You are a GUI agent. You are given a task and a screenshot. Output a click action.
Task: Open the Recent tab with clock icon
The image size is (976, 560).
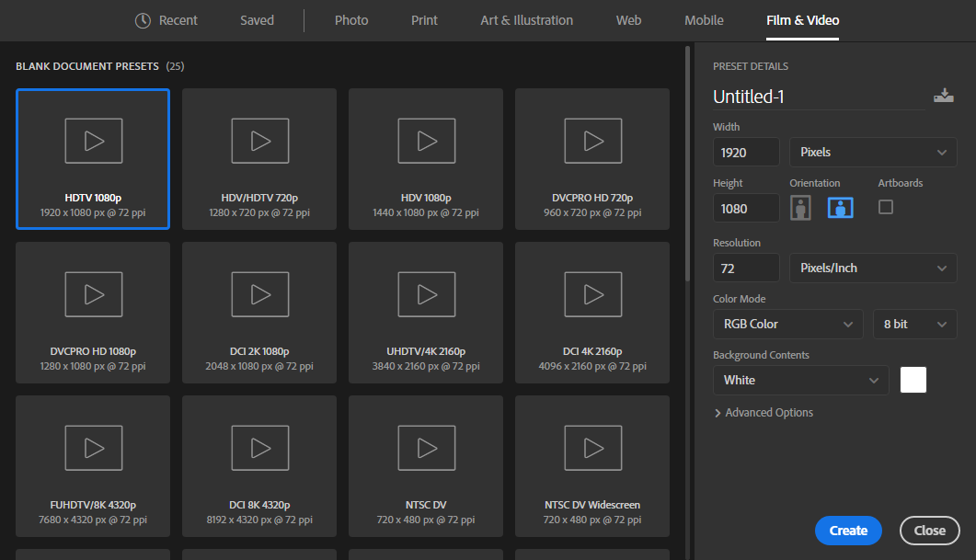pos(166,20)
